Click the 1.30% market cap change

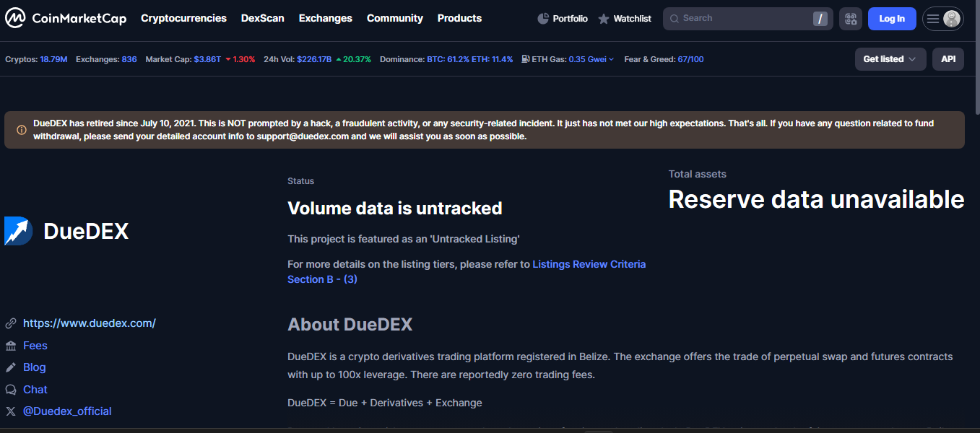click(x=240, y=59)
